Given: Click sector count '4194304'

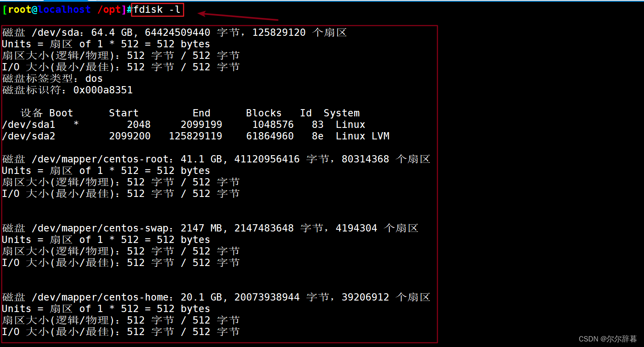Looking at the screenshot, I should (x=356, y=228).
